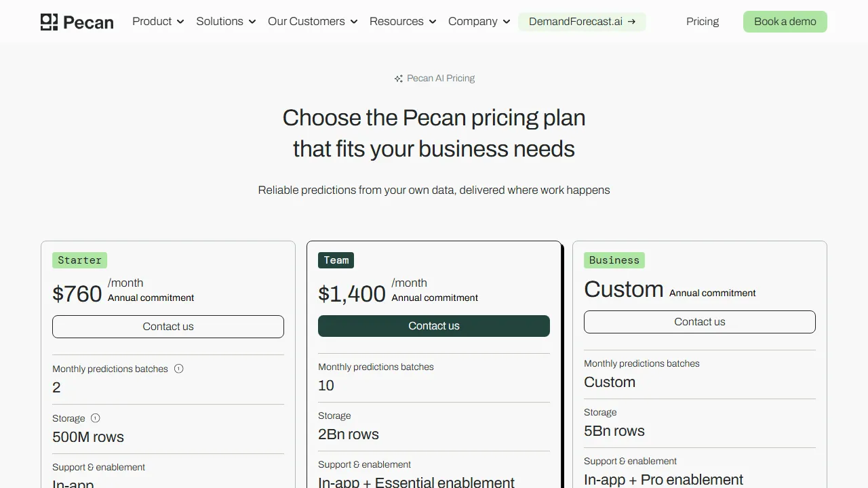Click the Choose the Pecan pricing plan heading

pyautogui.click(x=434, y=134)
